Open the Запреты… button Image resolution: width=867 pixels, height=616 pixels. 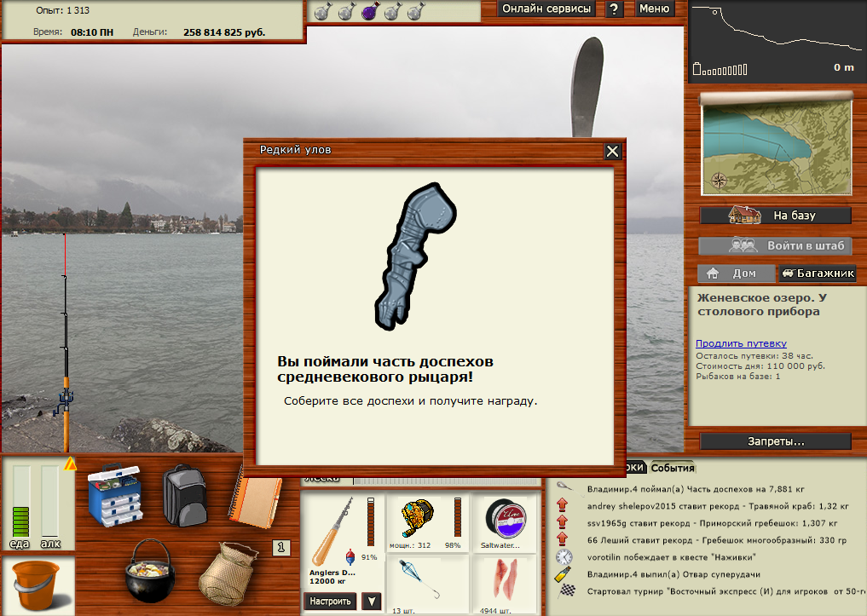point(775,441)
